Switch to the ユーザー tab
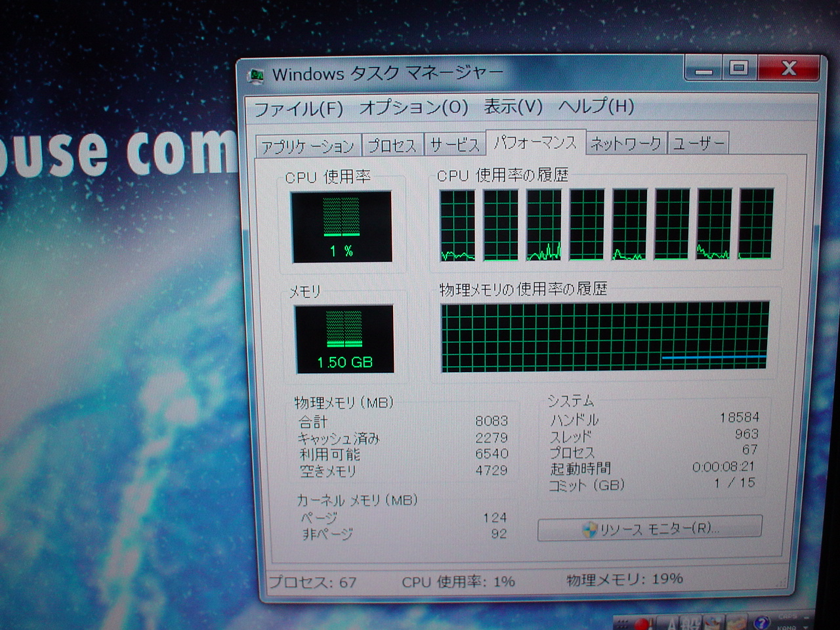Screen dimensions: 840x630 pyautogui.click(x=698, y=142)
